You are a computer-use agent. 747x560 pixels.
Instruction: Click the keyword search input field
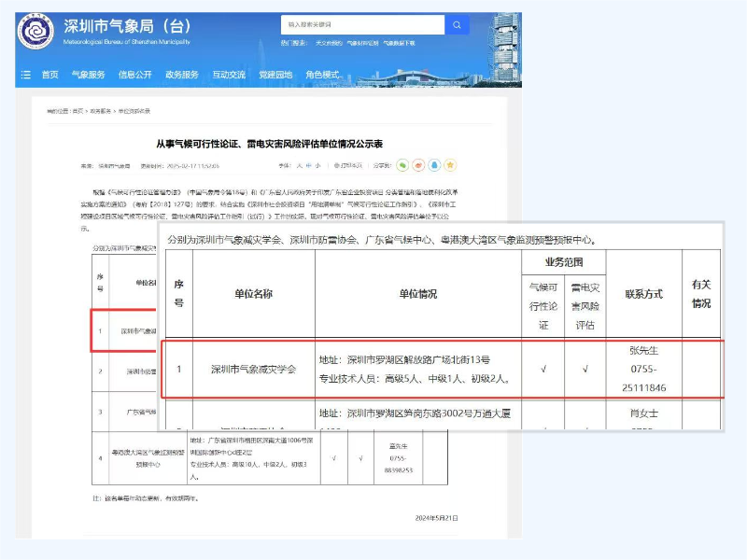tap(363, 25)
